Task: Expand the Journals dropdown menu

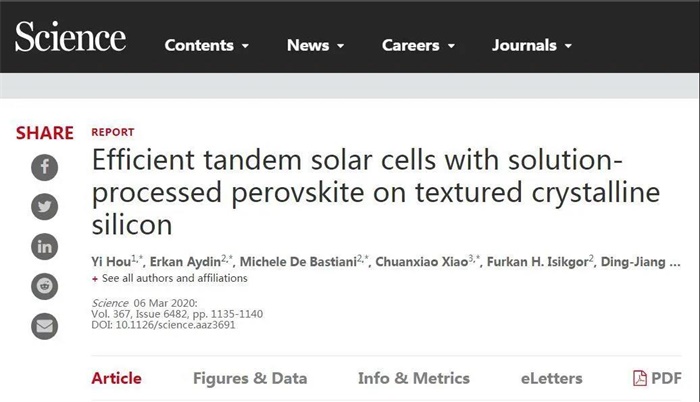Action: pos(532,46)
